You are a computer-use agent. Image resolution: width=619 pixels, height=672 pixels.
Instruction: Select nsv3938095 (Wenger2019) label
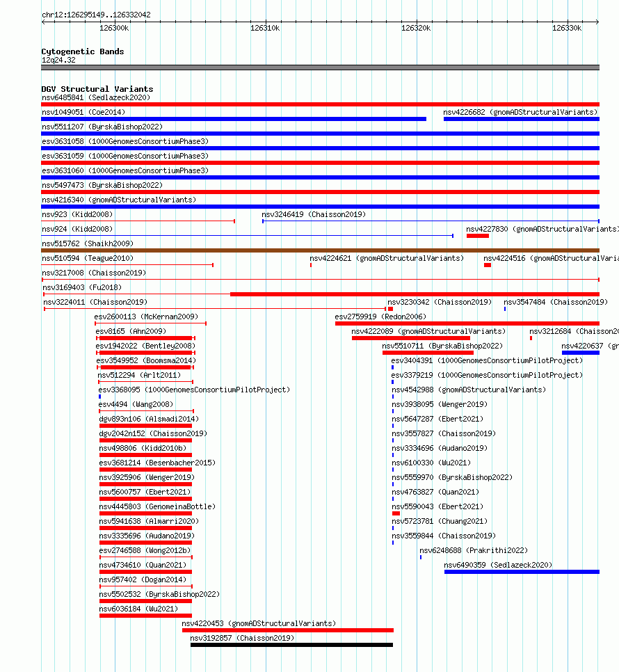[x=440, y=403]
